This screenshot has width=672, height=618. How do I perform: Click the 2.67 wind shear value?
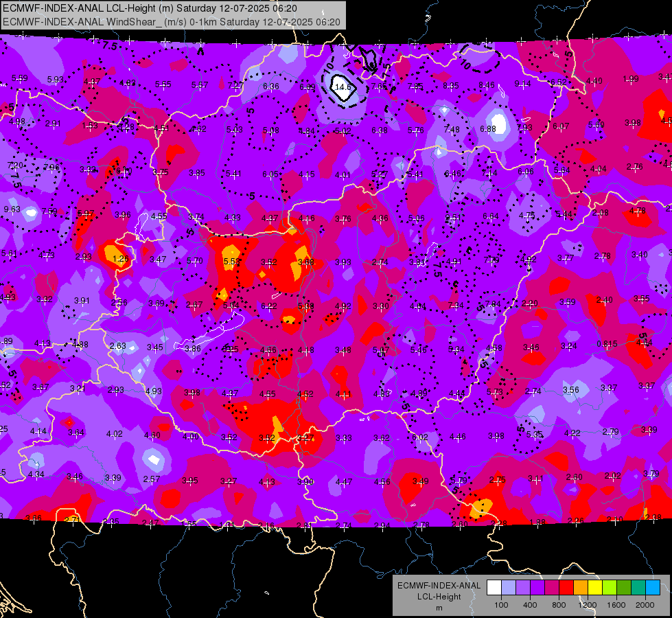tap(194, 305)
